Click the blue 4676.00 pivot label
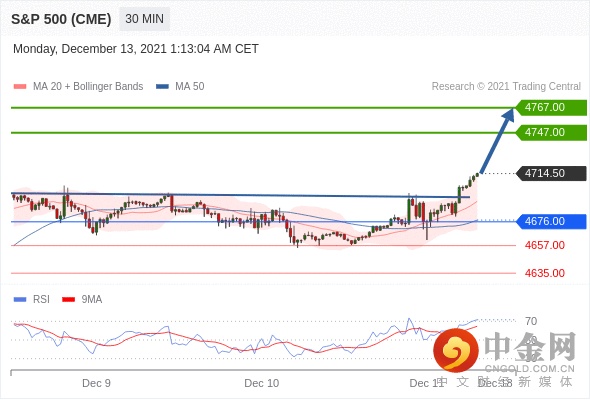 coord(551,221)
